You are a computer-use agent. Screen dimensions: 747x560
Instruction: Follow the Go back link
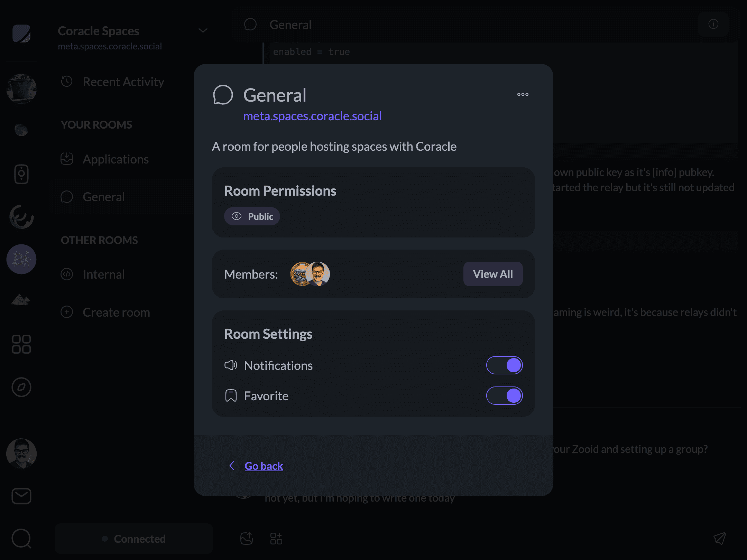tap(264, 466)
